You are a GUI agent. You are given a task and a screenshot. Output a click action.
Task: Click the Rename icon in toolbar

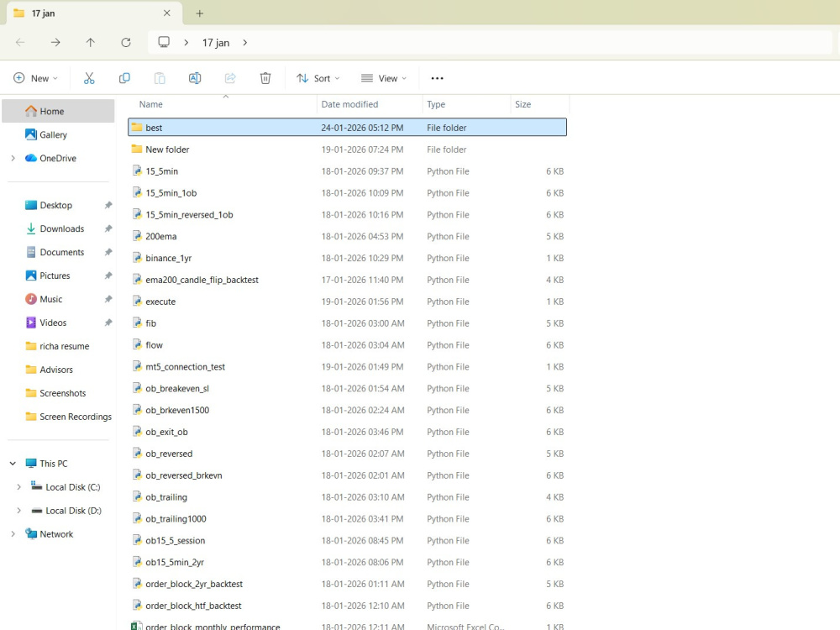(195, 78)
